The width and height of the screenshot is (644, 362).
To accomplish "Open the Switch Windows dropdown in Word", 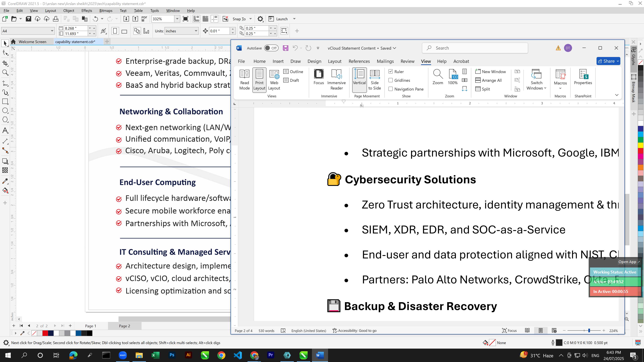I will 536,80.
